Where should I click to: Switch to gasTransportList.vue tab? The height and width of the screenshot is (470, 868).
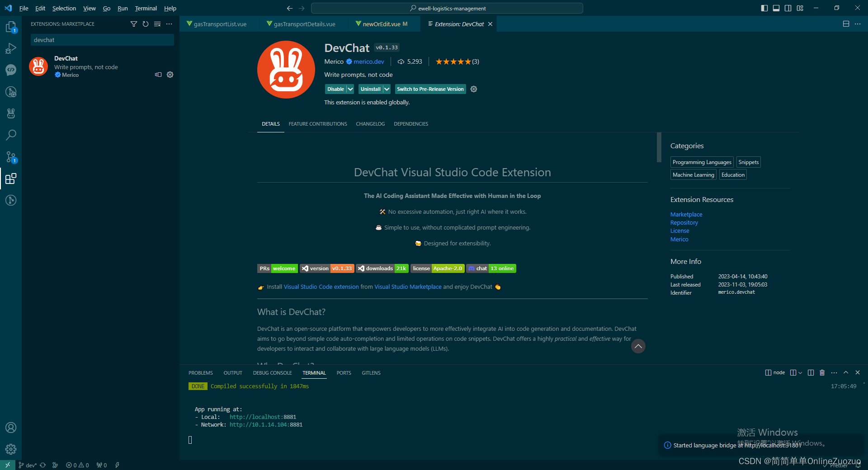click(x=220, y=24)
